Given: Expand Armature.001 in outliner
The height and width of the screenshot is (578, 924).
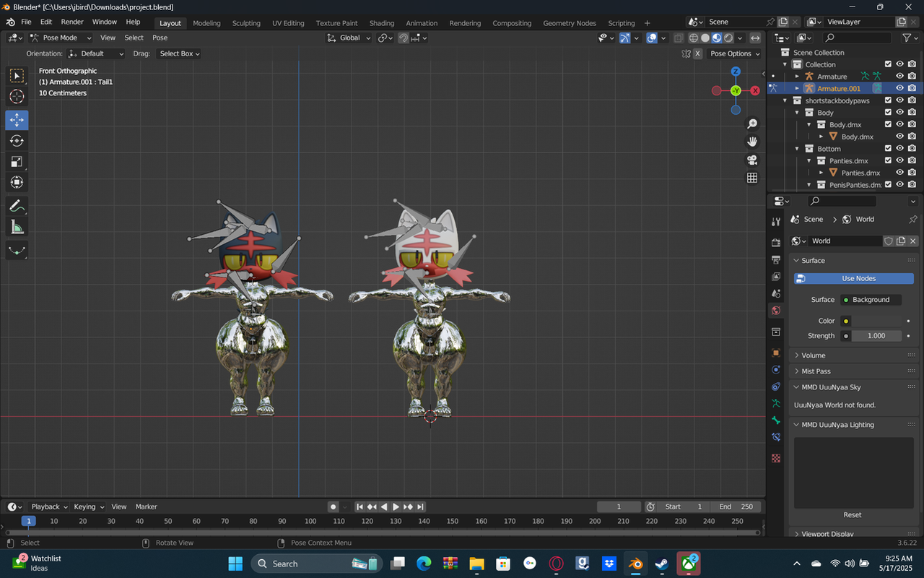Looking at the screenshot, I should pyautogui.click(x=798, y=88).
